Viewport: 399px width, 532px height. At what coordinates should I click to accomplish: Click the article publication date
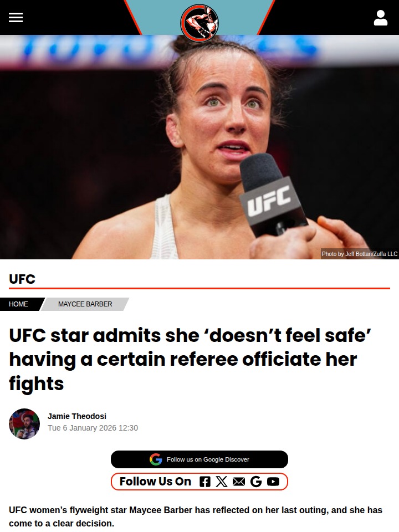click(x=93, y=428)
